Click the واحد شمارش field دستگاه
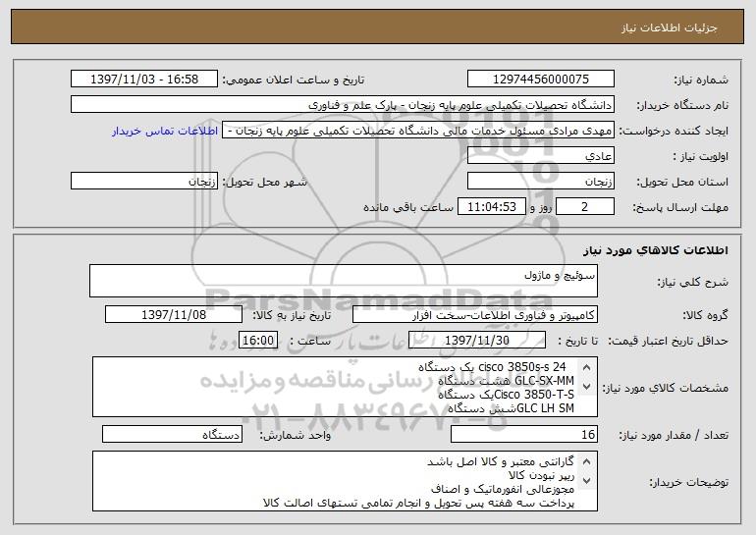The width and height of the screenshot is (756, 535). [x=172, y=434]
